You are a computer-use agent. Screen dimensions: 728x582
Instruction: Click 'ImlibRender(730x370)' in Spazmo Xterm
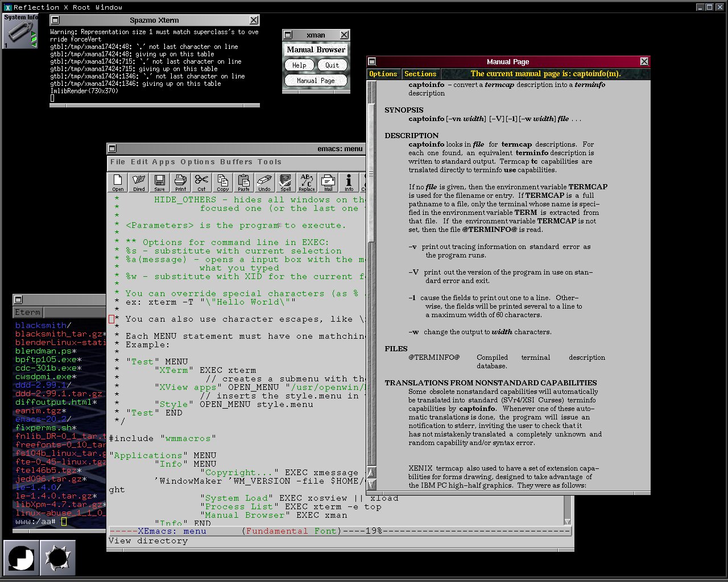pyautogui.click(x=84, y=91)
